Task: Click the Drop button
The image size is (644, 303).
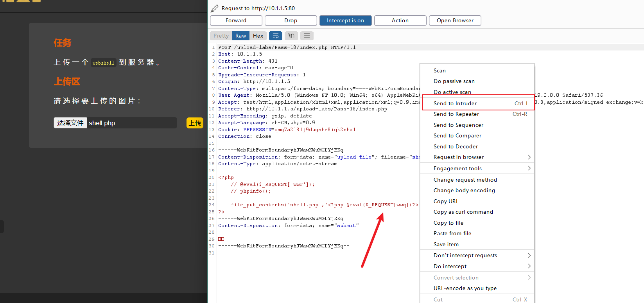Action: point(291,20)
